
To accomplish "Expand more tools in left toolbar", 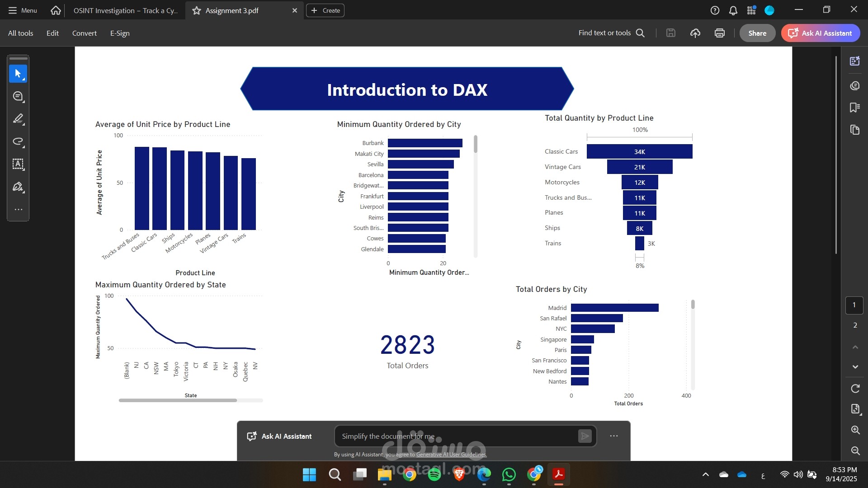I will [x=18, y=209].
